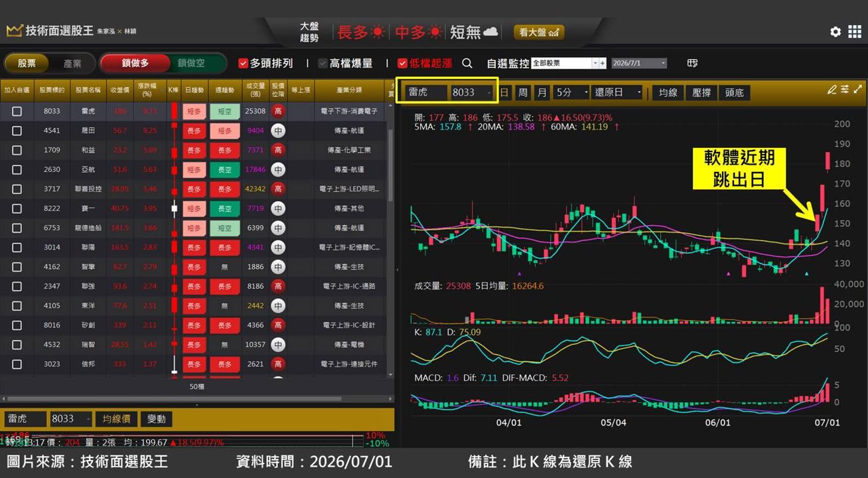Click the plus icon beside 全部股票
868x478 pixels.
coord(603,63)
